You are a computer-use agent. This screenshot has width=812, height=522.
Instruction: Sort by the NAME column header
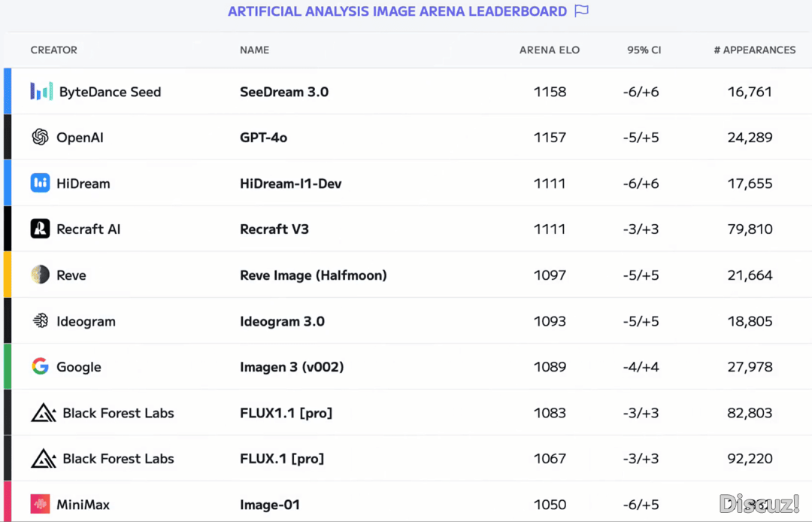pos(254,50)
